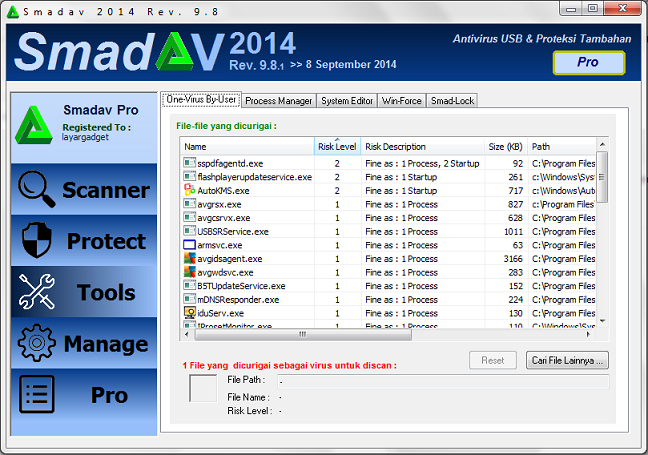Select the armsvc.exe file icon
The height and width of the screenshot is (455, 648).
coord(189,245)
